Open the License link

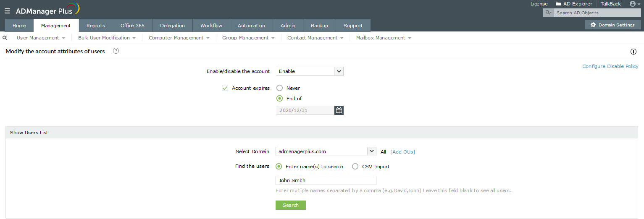539,4
